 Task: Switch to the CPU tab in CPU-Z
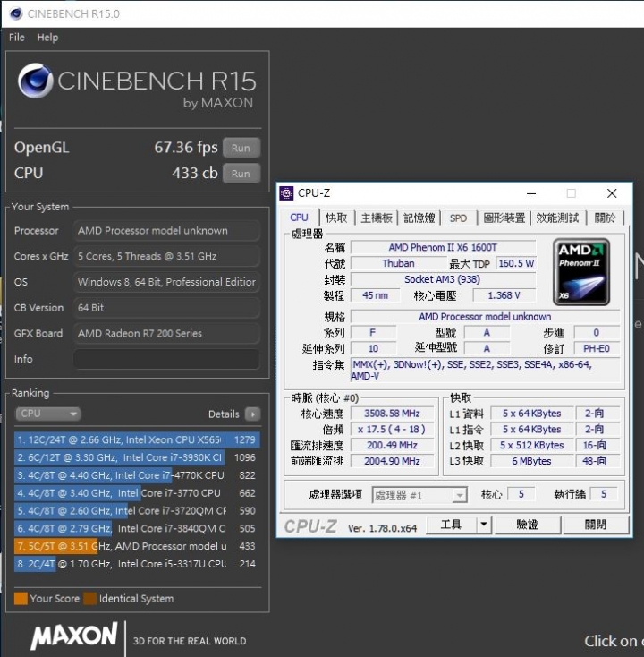[299, 218]
